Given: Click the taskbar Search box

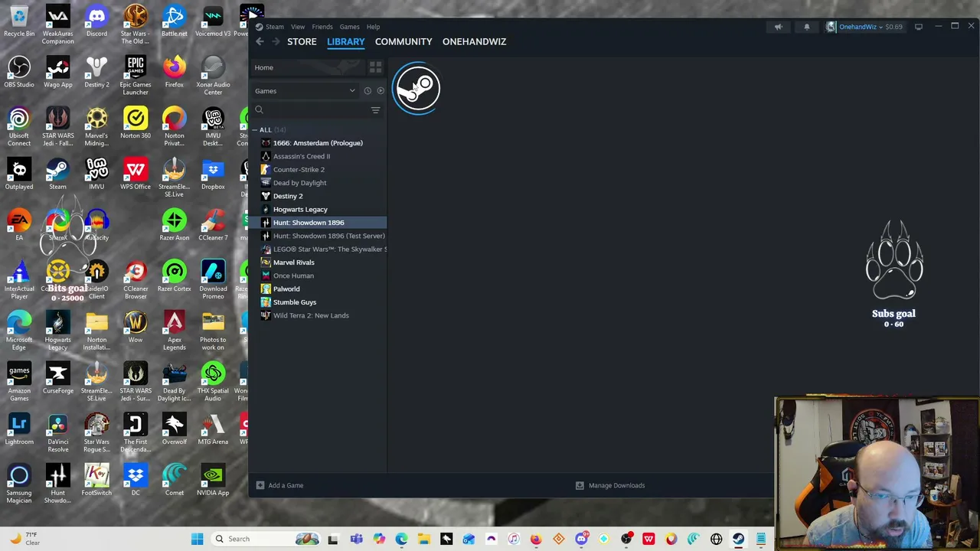Looking at the screenshot, I should click(265, 539).
